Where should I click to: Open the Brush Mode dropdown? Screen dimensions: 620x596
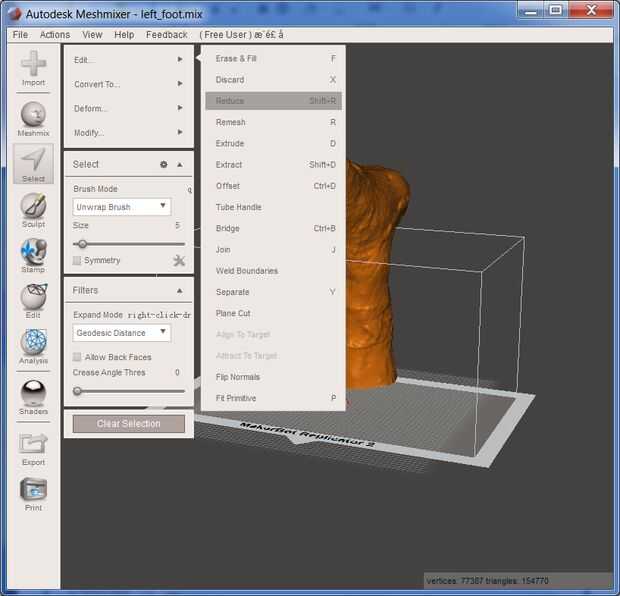click(121, 207)
